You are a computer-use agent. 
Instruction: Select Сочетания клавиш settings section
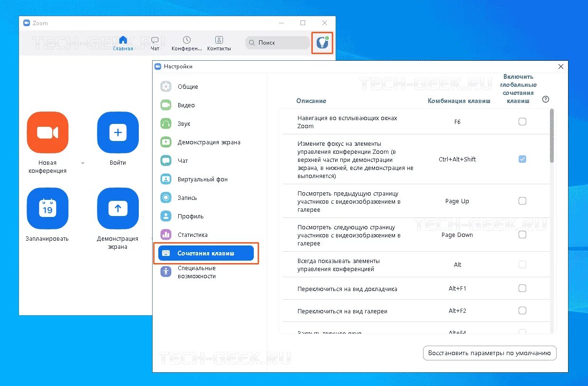[206, 254]
